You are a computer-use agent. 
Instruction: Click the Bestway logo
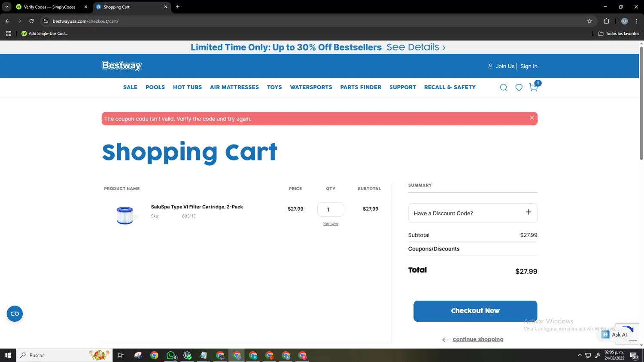(122, 66)
